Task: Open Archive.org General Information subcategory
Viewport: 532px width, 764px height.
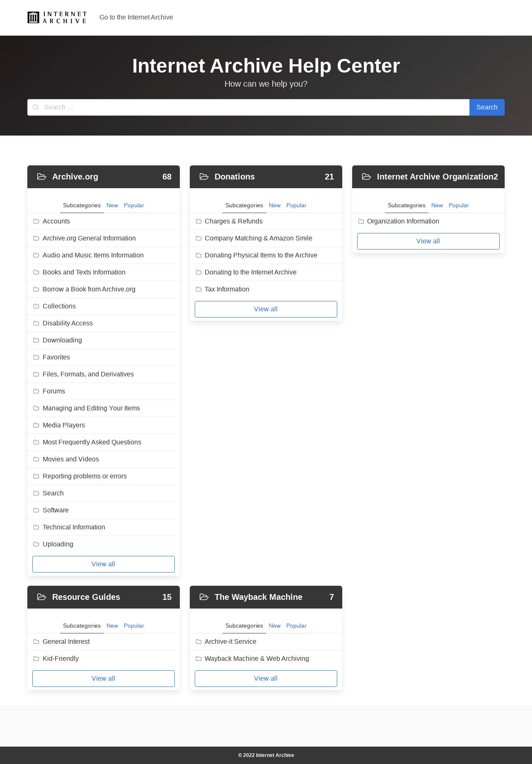Action: [89, 238]
